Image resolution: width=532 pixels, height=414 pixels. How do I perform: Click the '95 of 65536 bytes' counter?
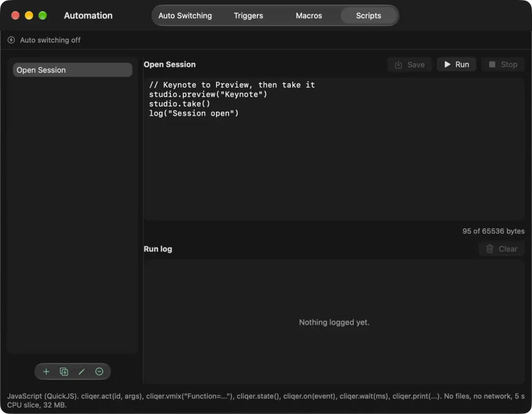(x=494, y=231)
